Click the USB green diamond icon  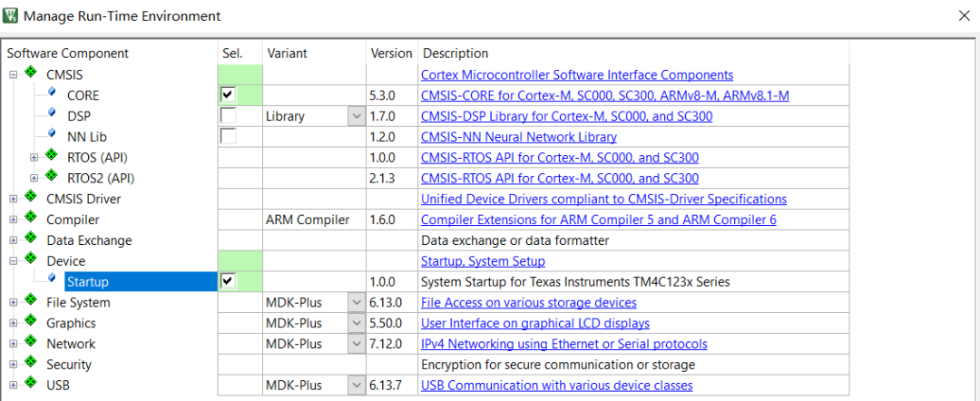[x=31, y=385]
